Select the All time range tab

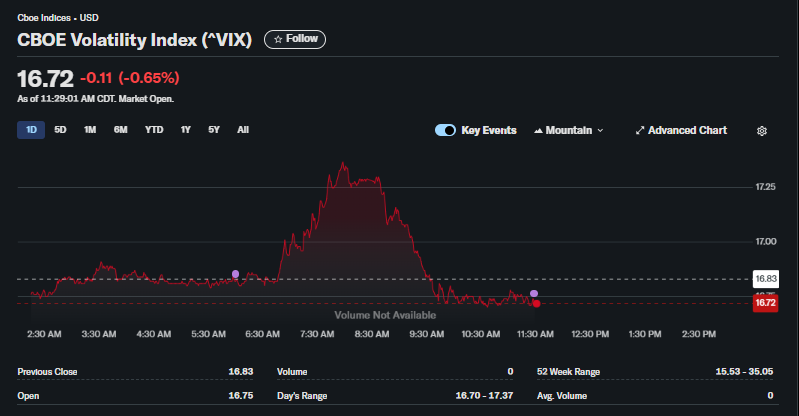point(243,130)
